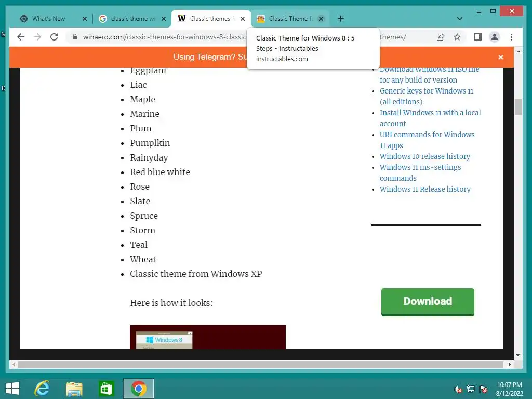Click the list item 'Storm'
The height and width of the screenshot is (399, 532).
(x=142, y=230)
